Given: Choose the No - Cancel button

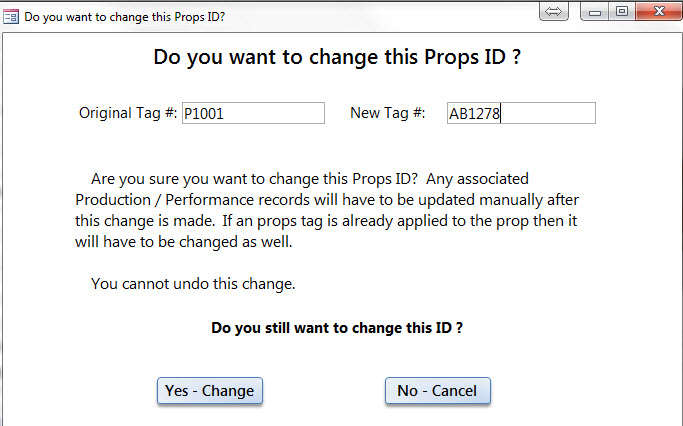Looking at the screenshot, I should click(438, 391).
